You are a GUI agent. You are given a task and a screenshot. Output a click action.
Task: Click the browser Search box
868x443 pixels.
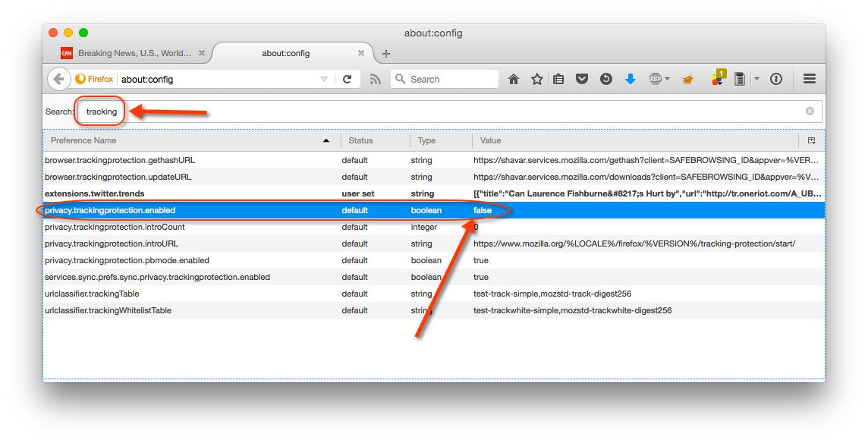tap(445, 79)
